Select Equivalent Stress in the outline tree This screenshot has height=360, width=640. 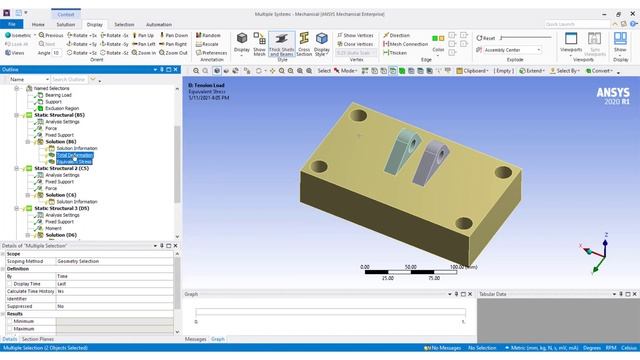(x=74, y=162)
